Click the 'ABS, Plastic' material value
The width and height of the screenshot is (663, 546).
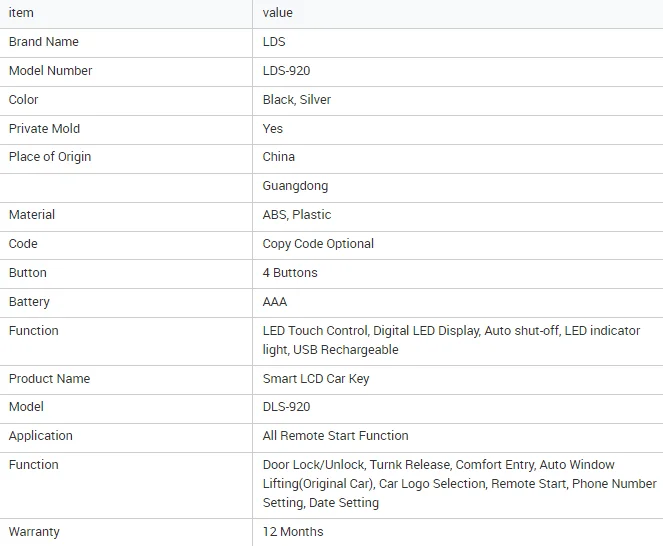297,215
